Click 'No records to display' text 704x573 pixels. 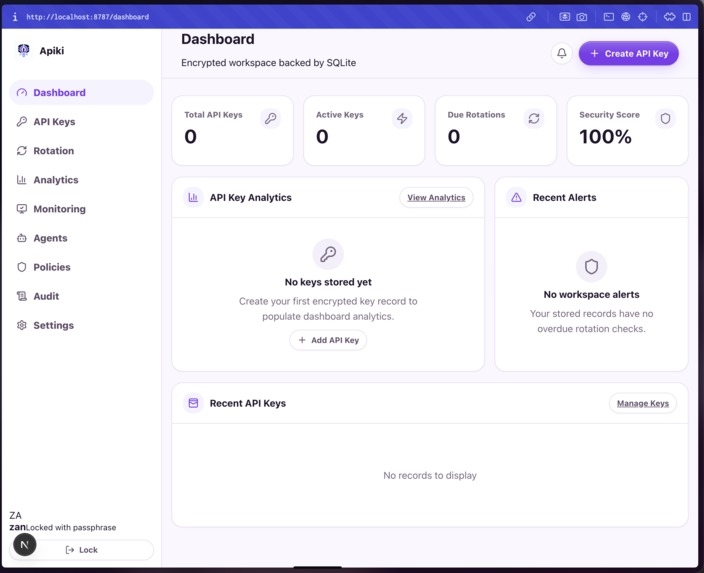pyautogui.click(x=430, y=476)
